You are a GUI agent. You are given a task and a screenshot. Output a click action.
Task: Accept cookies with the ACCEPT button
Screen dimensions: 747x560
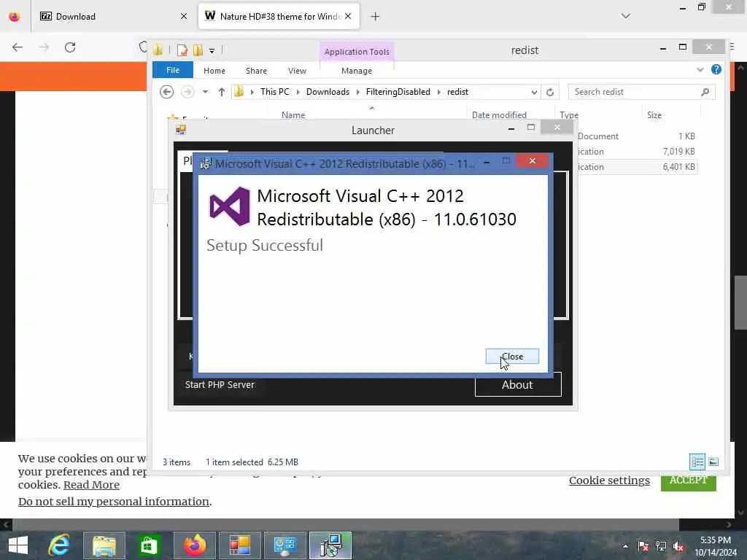point(689,480)
